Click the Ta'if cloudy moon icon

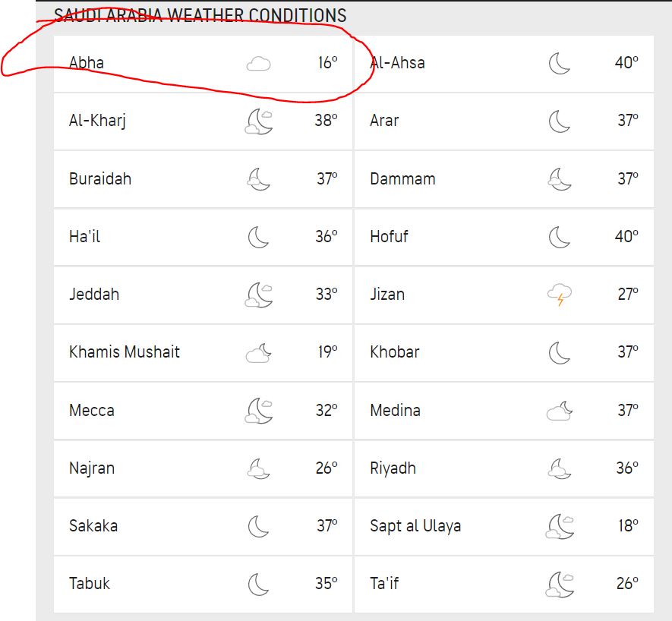coord(560,584)
